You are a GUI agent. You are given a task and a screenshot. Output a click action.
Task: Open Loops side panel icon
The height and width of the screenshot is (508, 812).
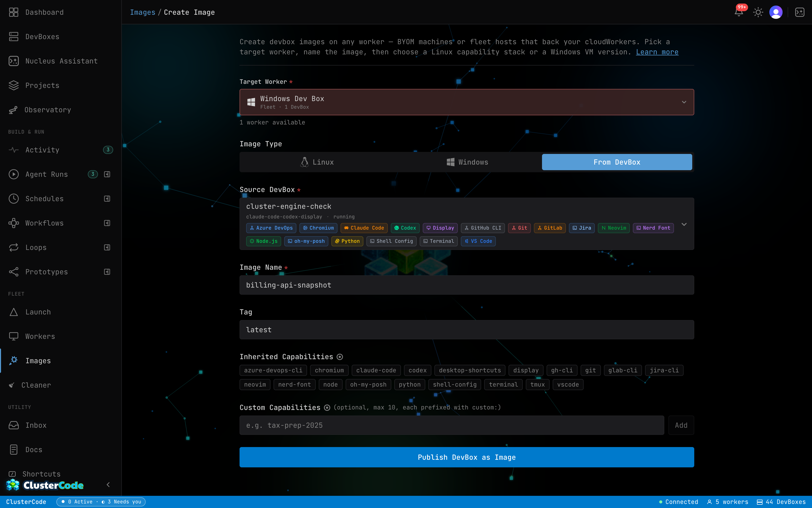pyautogui.click(x=107, y=247)
